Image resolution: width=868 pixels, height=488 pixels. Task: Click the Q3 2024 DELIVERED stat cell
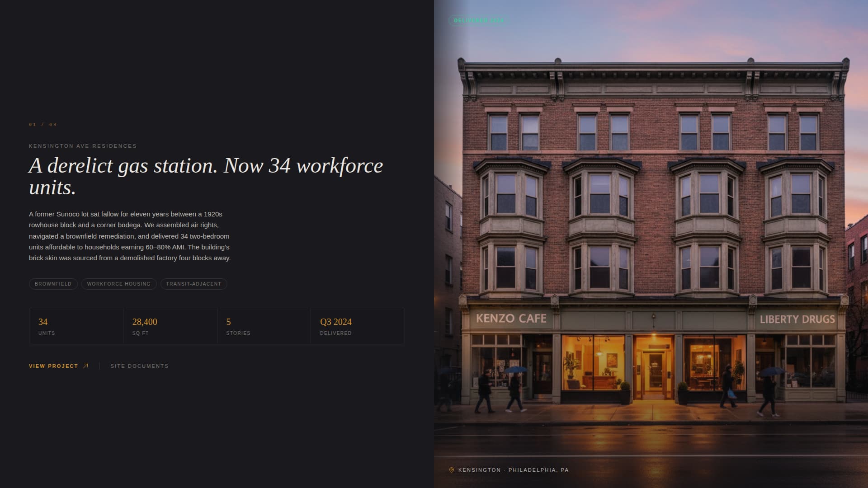click(x=358, y=326)
